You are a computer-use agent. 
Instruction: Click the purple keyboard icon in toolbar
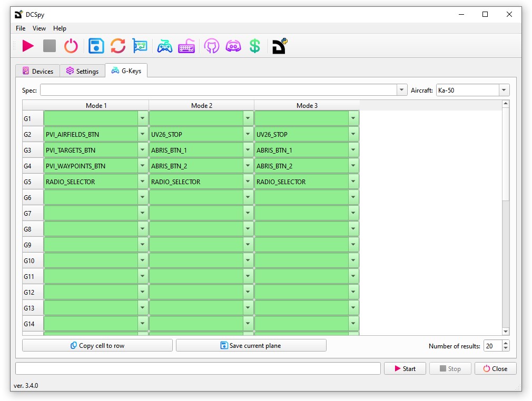(x=186, y=46)
